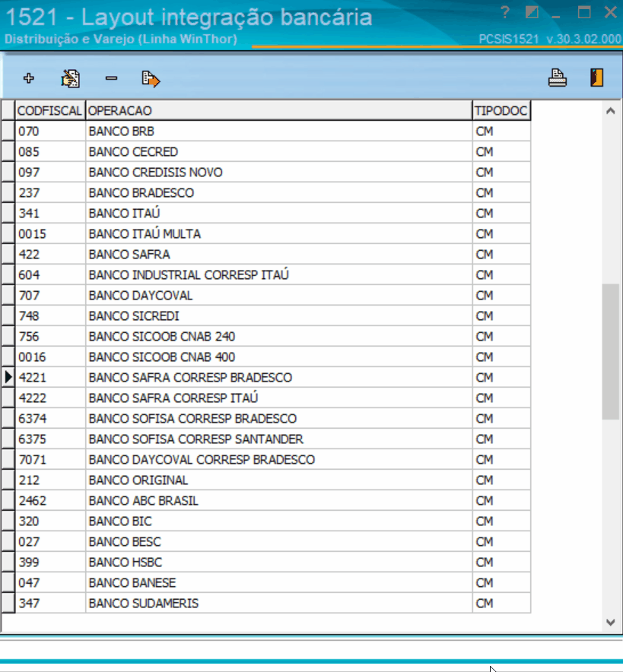
Task: Click the exit door icon
Action: [597, 78]
